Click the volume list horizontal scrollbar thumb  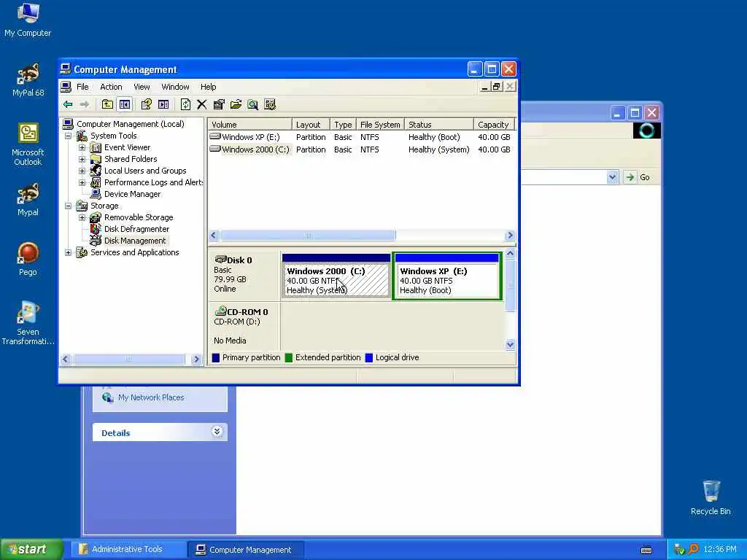click(308, 236)
